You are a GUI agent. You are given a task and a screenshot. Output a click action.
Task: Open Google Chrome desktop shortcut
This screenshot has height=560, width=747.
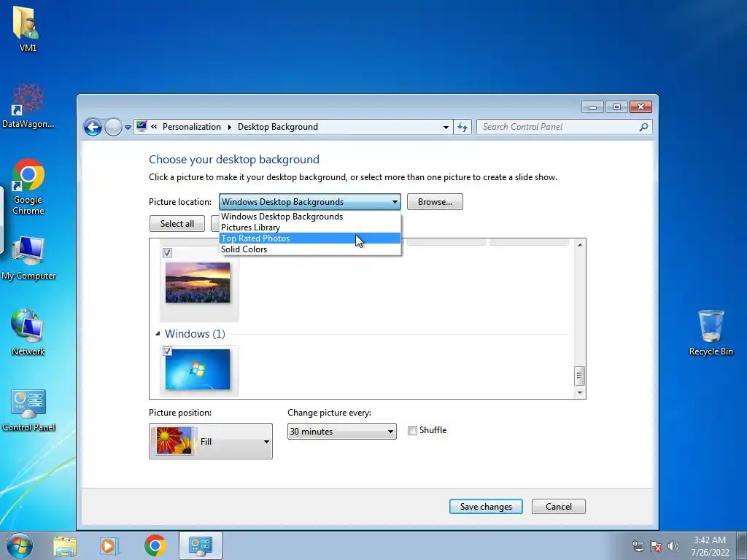point(28,187)
